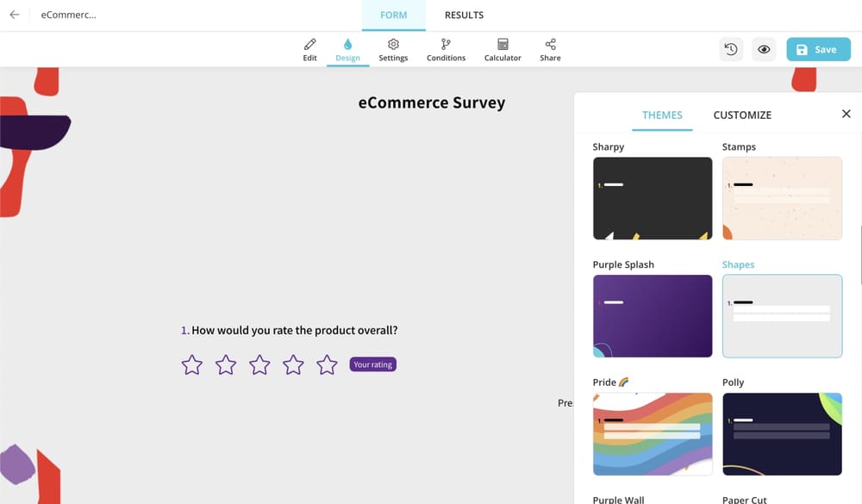862x504 pixels.
Task: Preview the form with eye icon
Action: pos(764,50)
